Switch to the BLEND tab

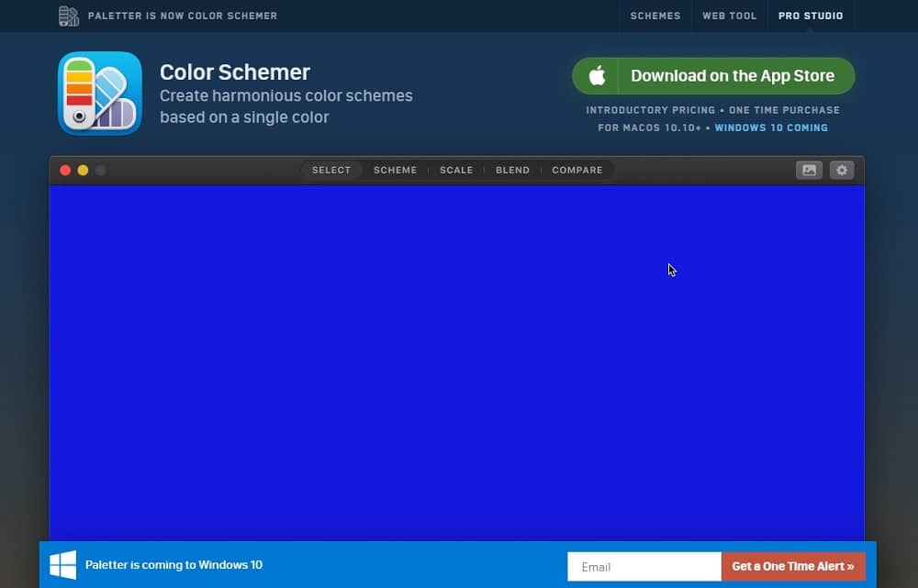512,171
